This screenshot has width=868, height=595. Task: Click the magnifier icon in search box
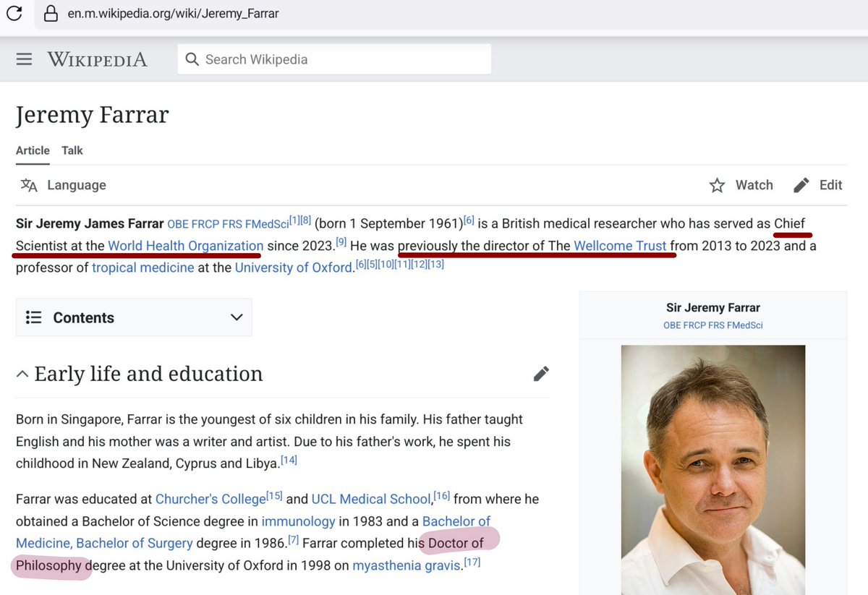pos(192,59)
